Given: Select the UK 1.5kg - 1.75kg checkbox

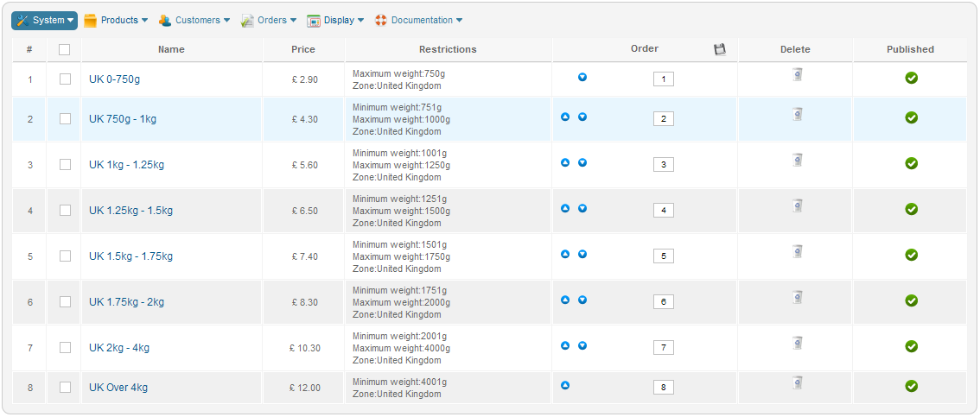Looking at the screenshot, I should tap(65, 256).
